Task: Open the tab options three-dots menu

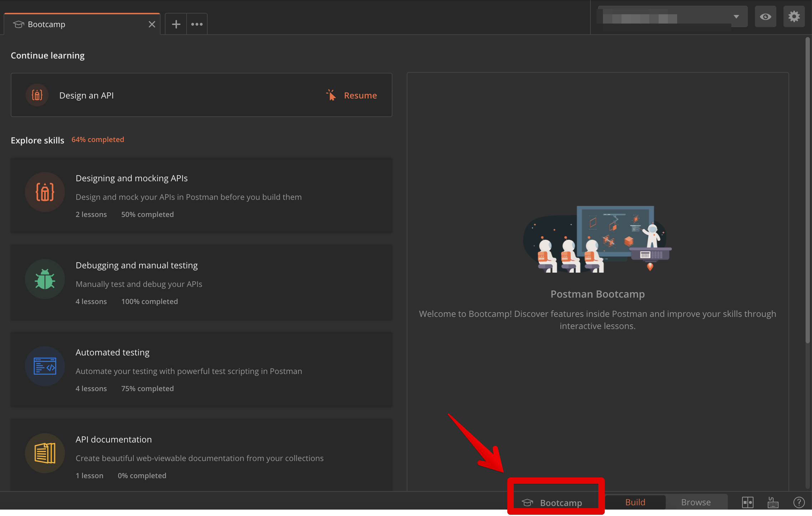Action: (x=197, y=24)
